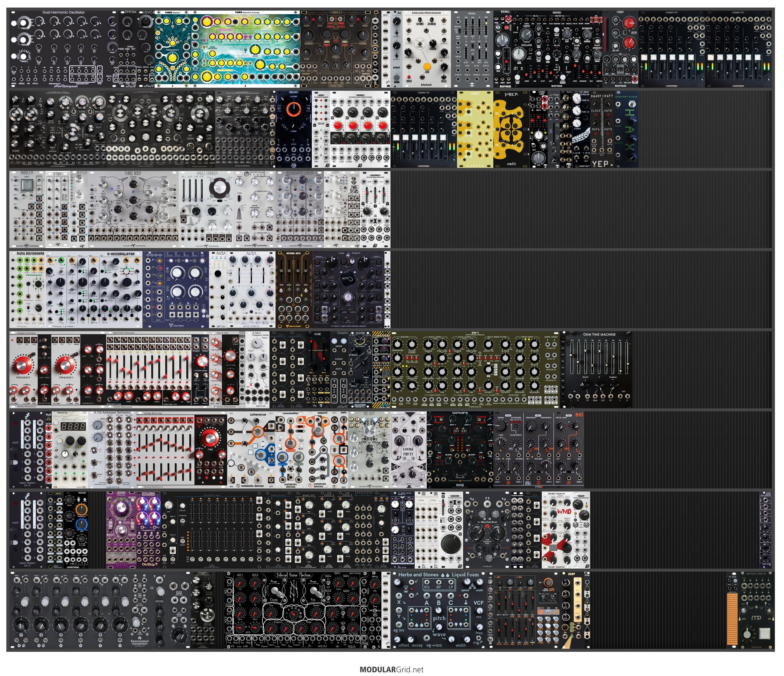
Task: Select the Katowice module
Action: point(375,210)
